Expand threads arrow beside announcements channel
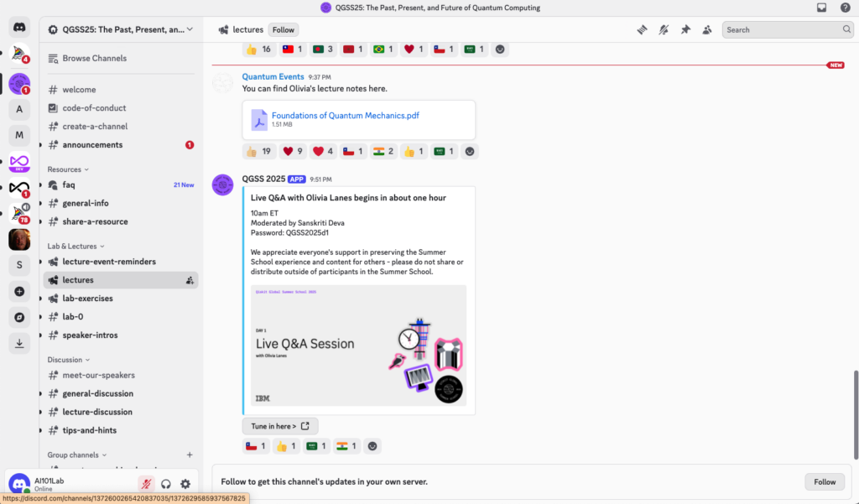 40,144
